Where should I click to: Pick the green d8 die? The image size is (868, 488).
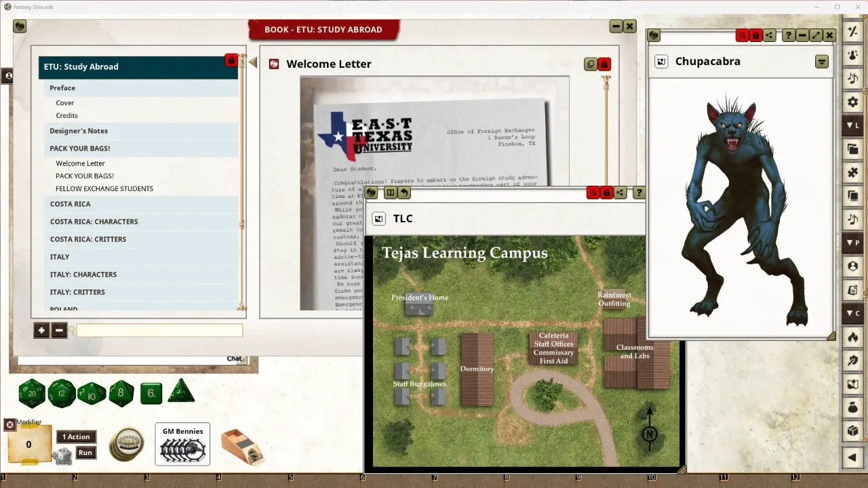(121, 393)
